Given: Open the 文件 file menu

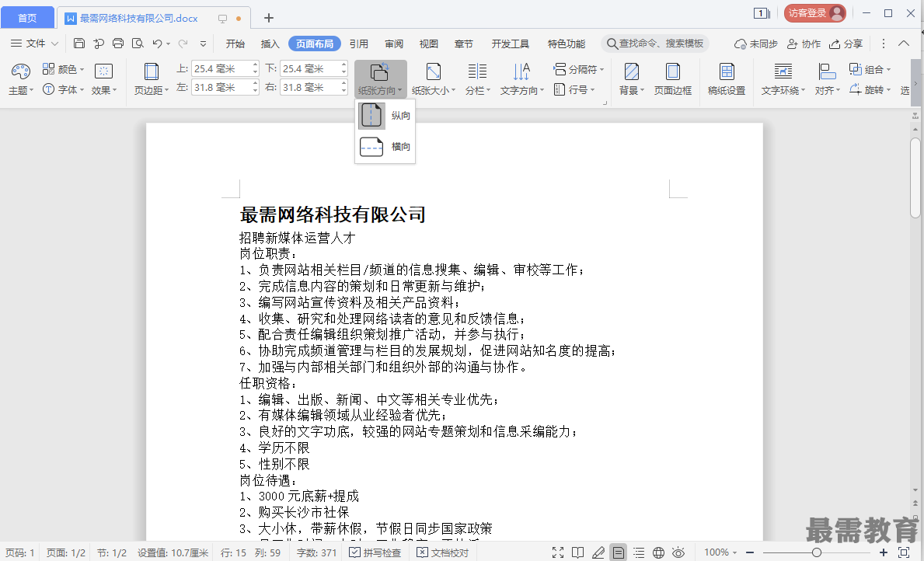Looking at the screenshot, I should (35, 43).
